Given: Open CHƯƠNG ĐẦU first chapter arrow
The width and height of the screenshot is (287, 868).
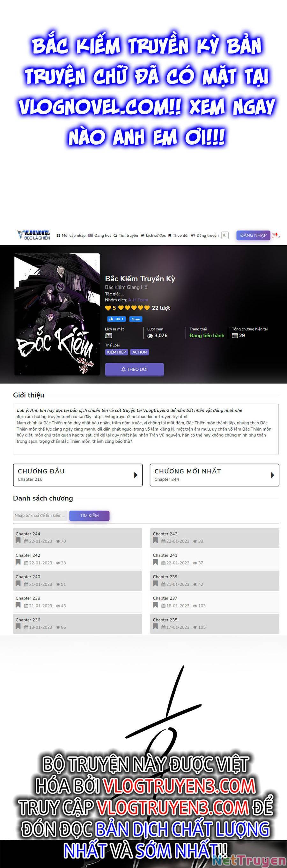Looking at the screenshot, I should point(136,475).
